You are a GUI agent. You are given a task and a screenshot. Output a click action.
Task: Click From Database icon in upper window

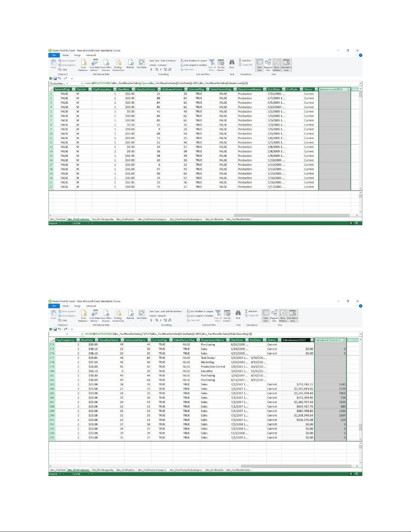click(83, 64)
